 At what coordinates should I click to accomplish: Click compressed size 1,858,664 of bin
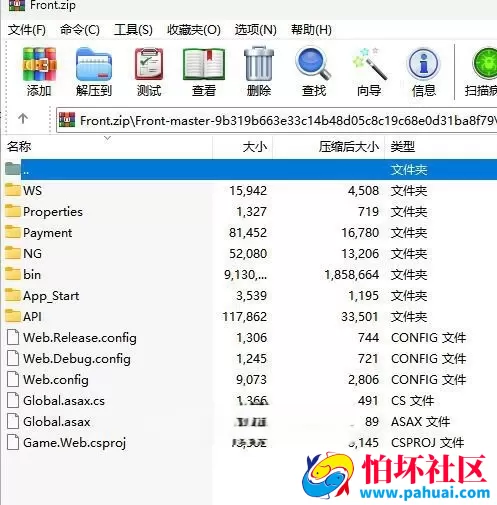(352, 275)
